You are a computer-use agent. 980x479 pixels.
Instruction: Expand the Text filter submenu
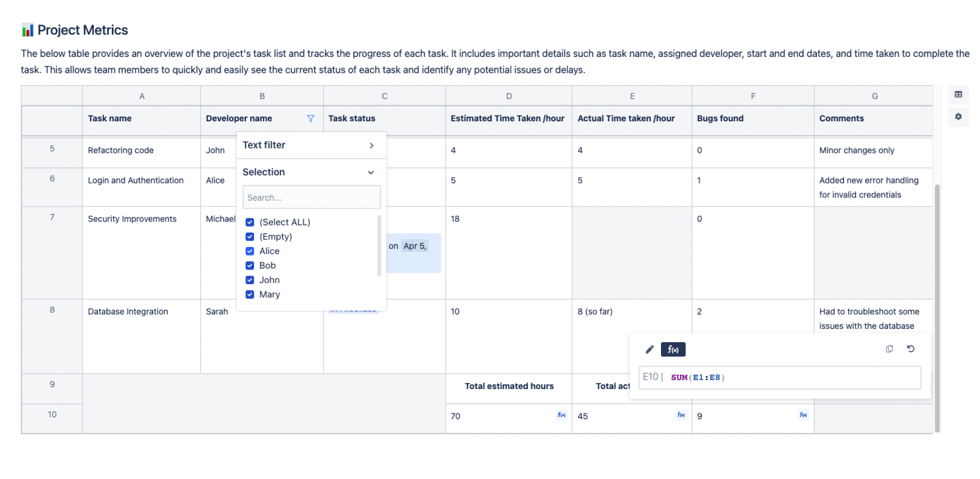371,145
